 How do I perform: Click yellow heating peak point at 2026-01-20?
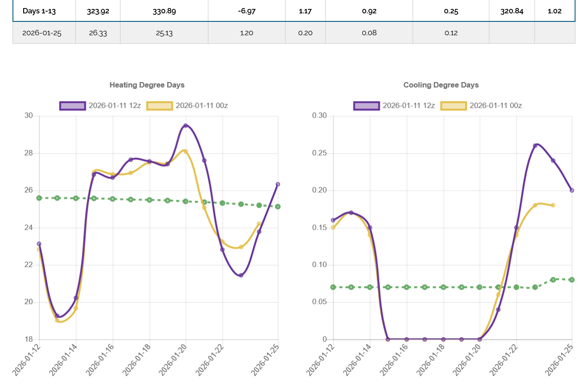(x=186, y=151)
